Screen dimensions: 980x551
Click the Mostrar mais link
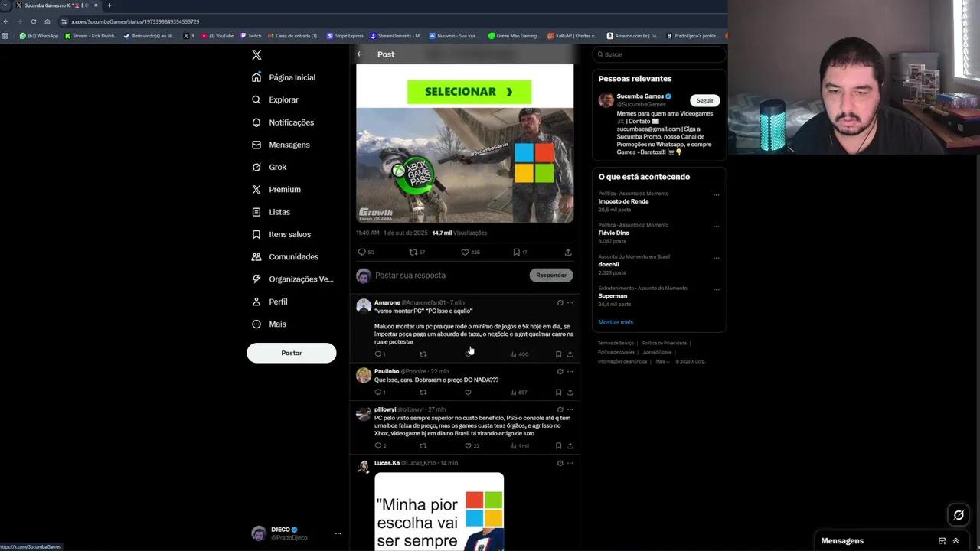(x=616, y=322)
